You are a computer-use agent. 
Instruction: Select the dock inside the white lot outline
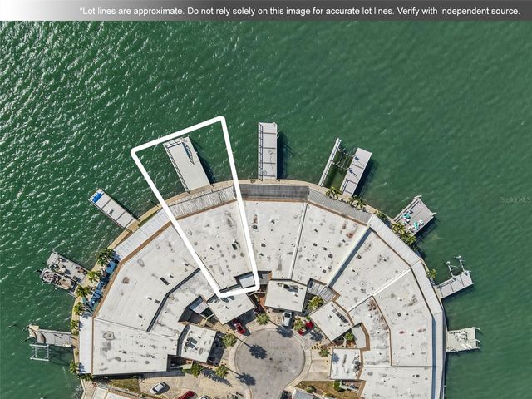pyautogui.click(x=187, y=163)
